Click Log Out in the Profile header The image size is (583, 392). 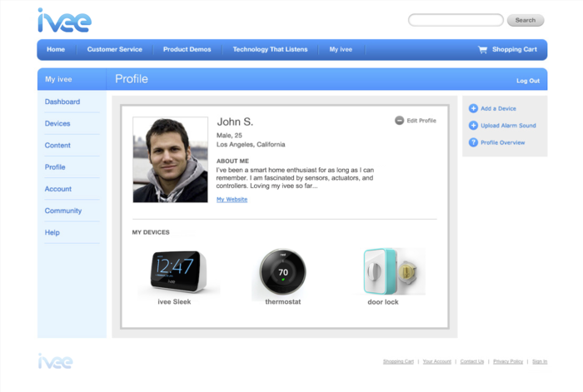click(x=528, y=81)
